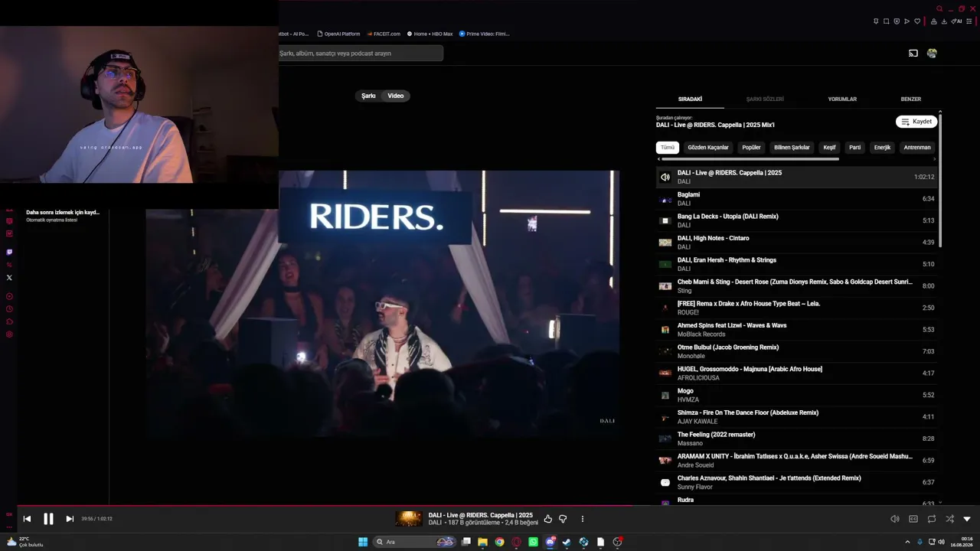Play DALI, Eran Hersh - Rhythm & Strings
The width and height of the screenshot is (980, 551).
point(797,264)
